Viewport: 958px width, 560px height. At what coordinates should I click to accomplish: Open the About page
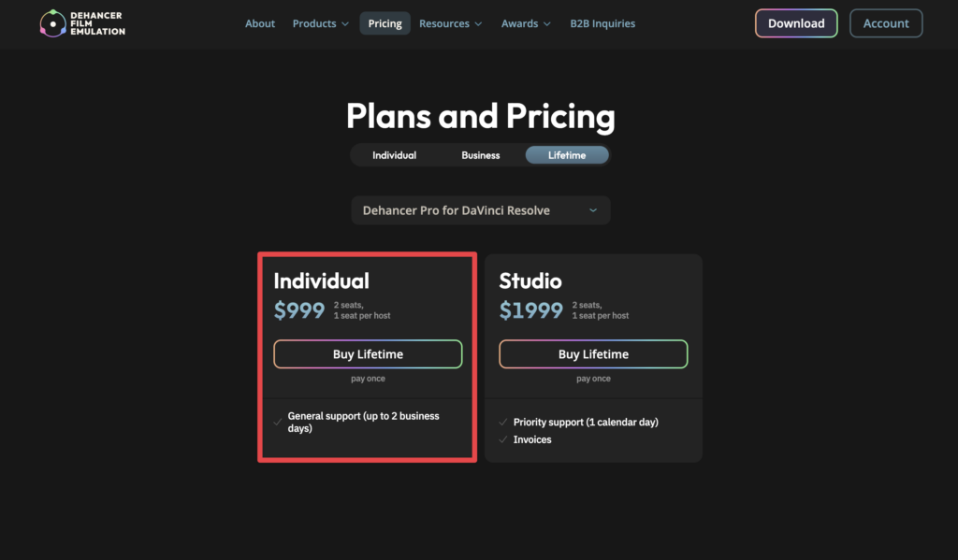(x=260, y=23)
